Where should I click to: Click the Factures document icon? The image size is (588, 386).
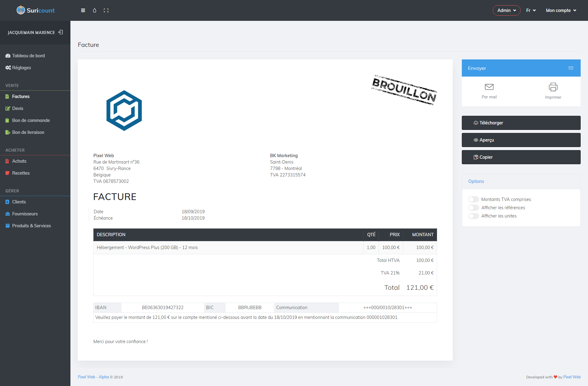[x=7, y=96]
